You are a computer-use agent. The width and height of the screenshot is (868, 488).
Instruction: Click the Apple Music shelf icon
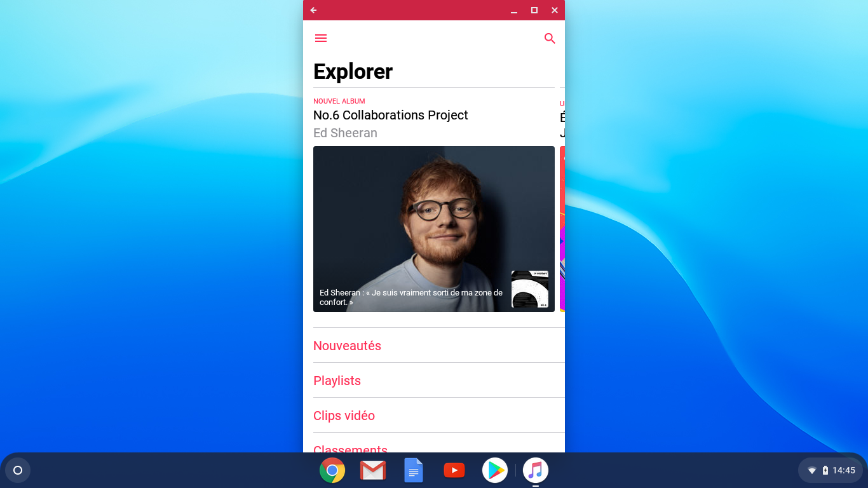(536, 470)
